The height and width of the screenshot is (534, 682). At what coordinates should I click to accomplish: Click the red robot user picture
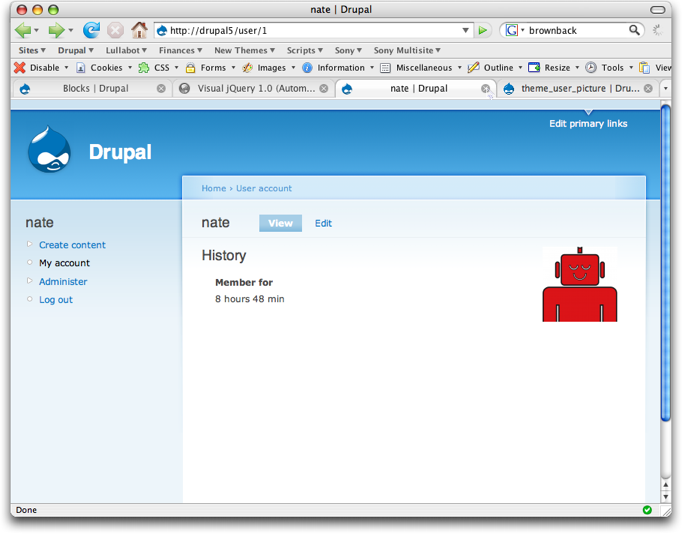[x=580, y=284]
